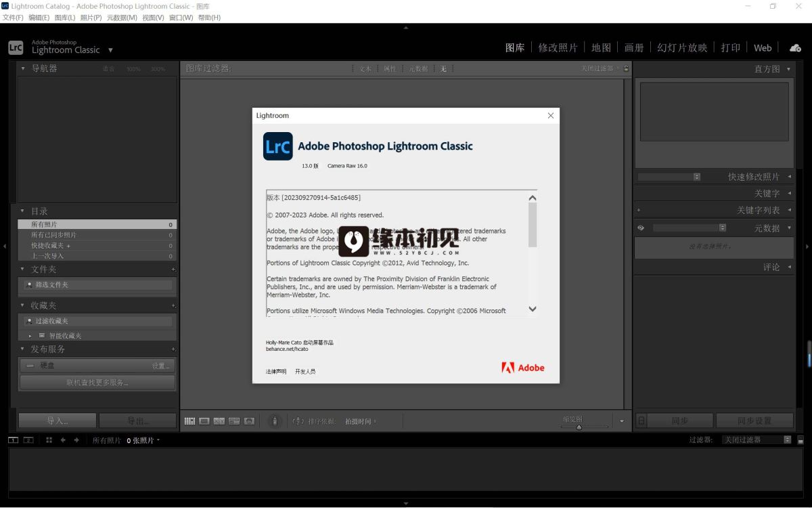Click the Lrc logo in identity plate

pyautogui.click(x=16, y=47)
